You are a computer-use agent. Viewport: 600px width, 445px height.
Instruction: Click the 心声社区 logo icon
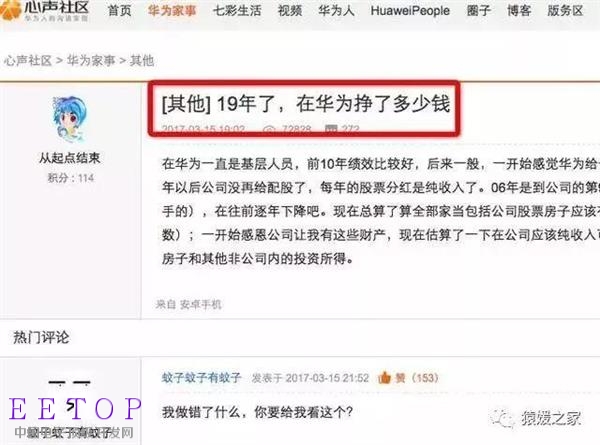[x=11, y=10]
